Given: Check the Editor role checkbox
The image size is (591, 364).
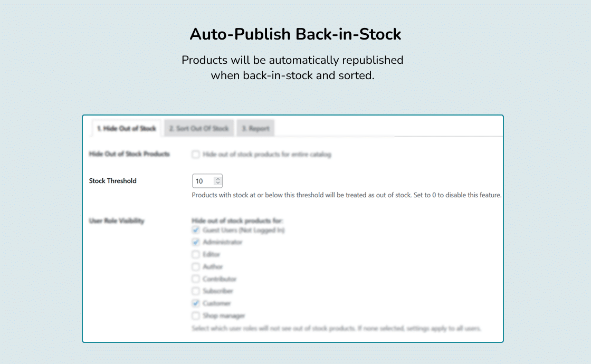Looking at the screenshot, I should [196, 254].
